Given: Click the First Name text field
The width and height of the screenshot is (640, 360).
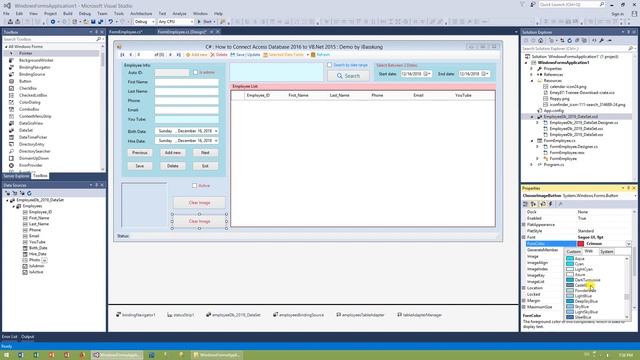Looking at the screenshot, I should [x=187, y=82].
